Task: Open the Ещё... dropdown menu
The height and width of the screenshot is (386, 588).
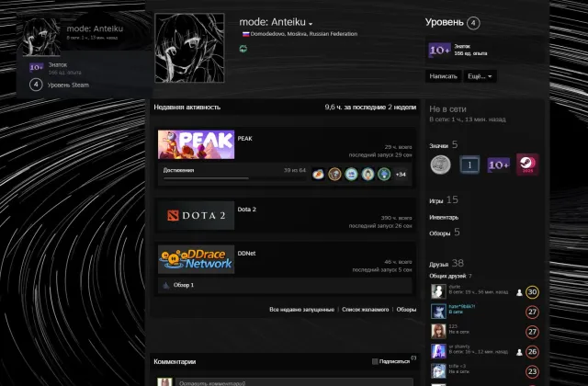Action: 480,76
